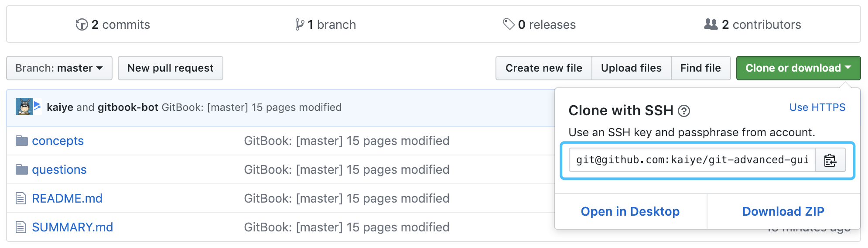Select the SSH clone URL text field
The width and height of the screenshot is (868, 248).
point(692,160)
